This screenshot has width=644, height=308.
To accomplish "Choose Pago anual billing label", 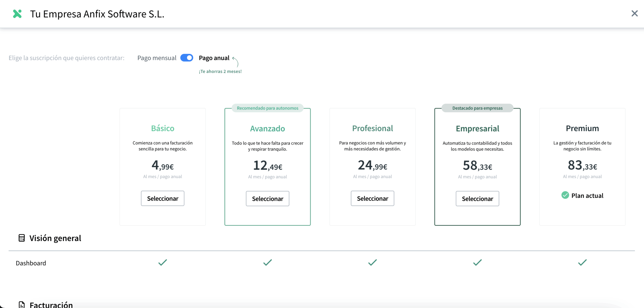I will (x=214, y=58).
